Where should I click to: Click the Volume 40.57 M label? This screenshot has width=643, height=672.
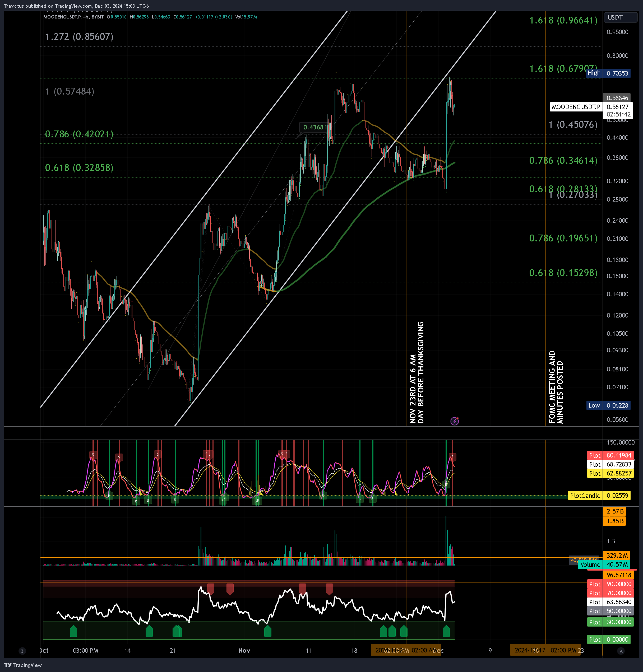coord(604,564)
